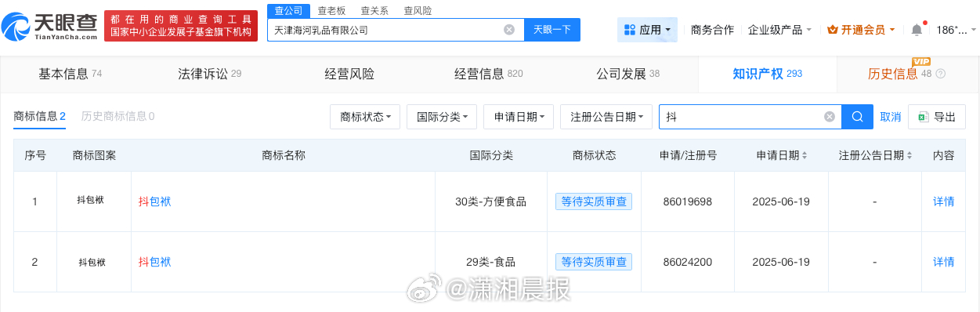Open the notifications bell icon

tap(917, 30)
